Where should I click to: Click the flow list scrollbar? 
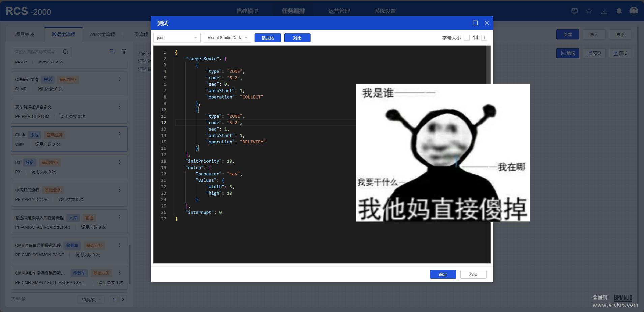130,265
